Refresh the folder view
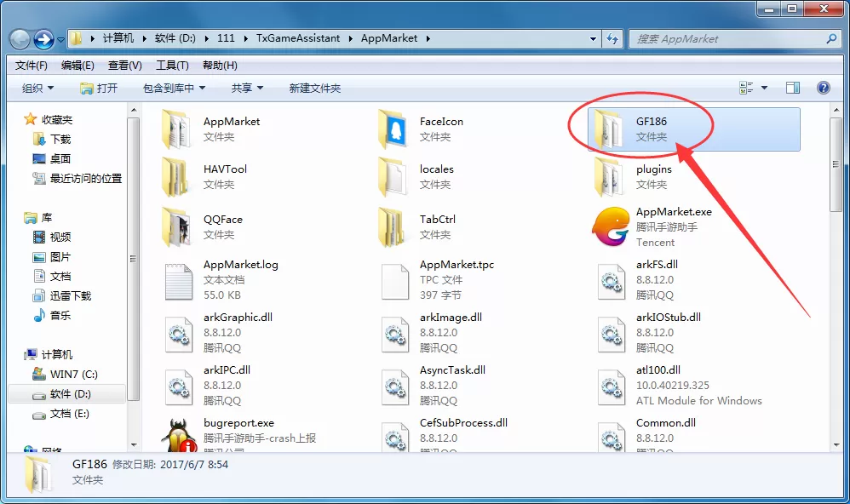850x504 pixels. coord(612,38)
